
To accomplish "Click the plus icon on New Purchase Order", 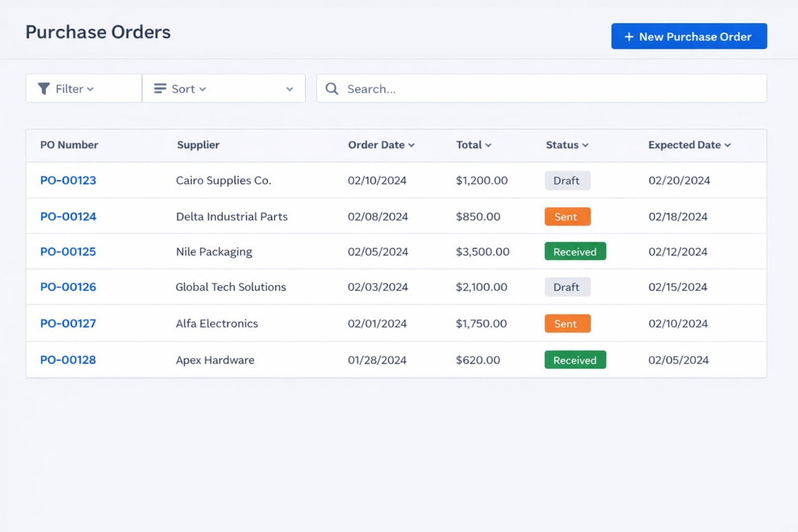I will coord(629,36).
